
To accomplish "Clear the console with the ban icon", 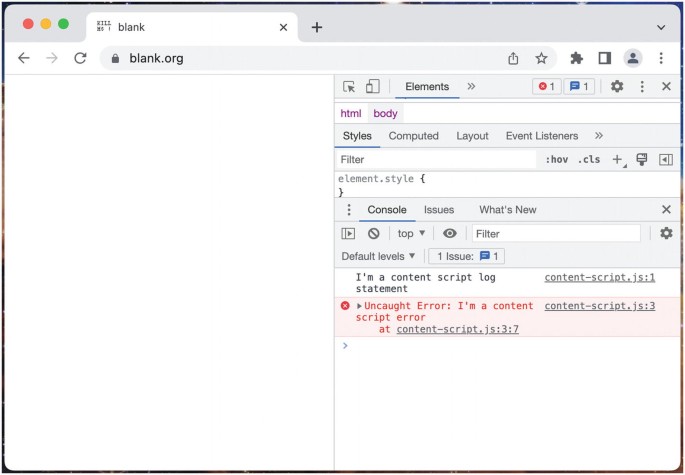I will coord(373,233).
